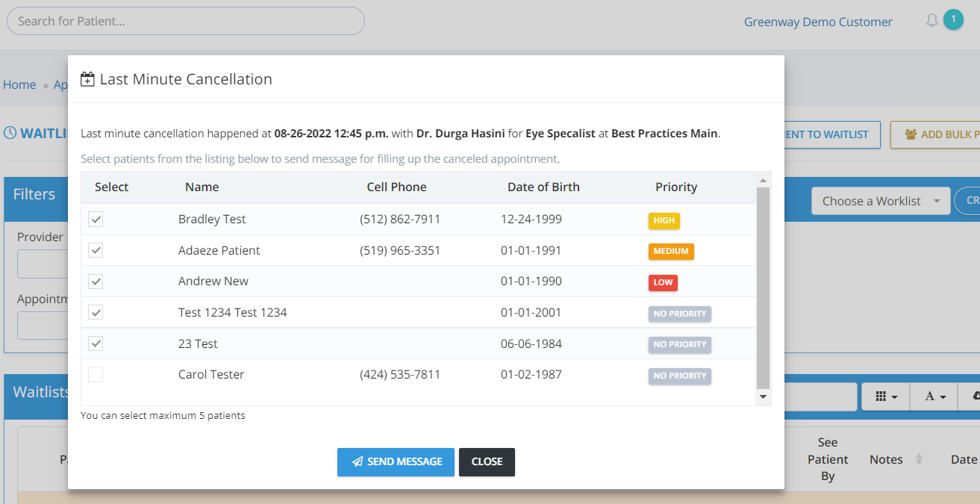980x504 pixels.
Task: Click the notification bell icon
Action: pos(931,21)
